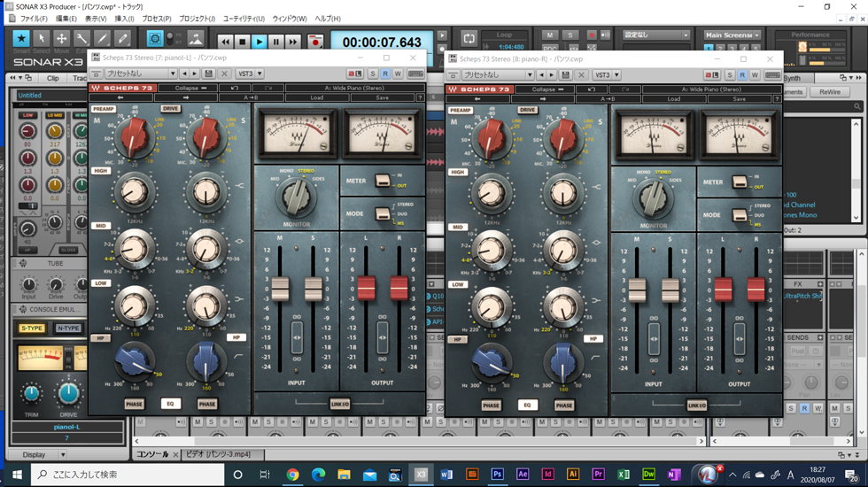Toggle PREAMP button in piano-L plugin
The height and width of the screenshot is (487, 868).
104,109
